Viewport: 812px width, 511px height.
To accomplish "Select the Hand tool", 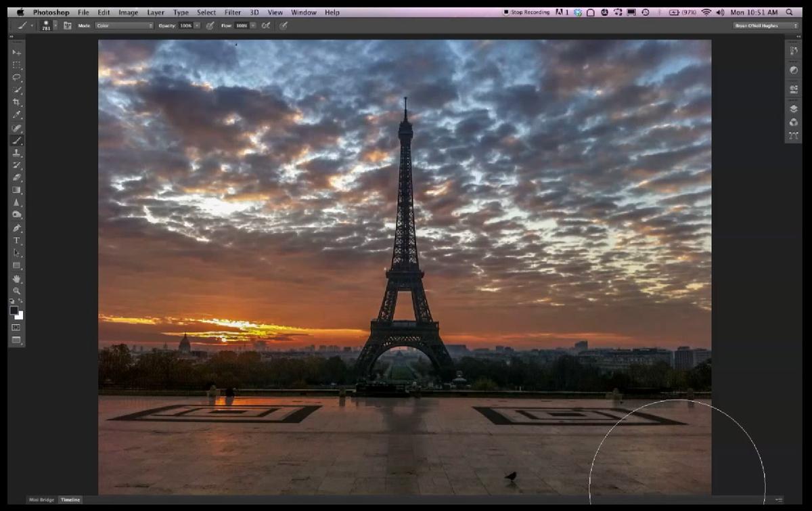I will tap(17, 278).
